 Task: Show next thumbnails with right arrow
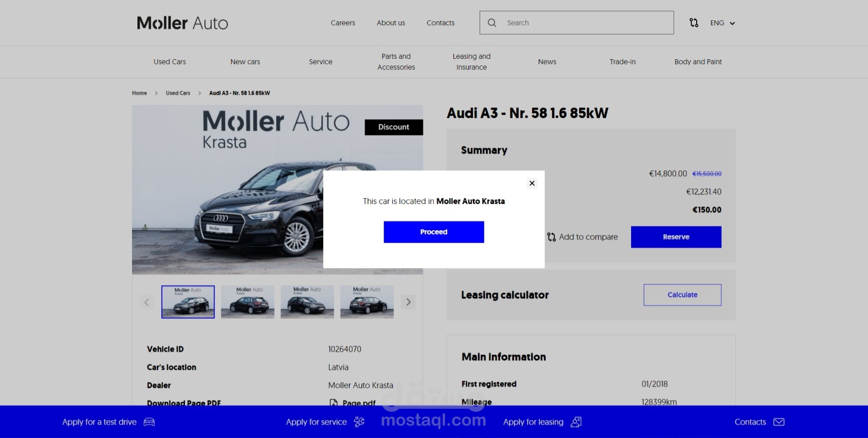pos(408,302)
